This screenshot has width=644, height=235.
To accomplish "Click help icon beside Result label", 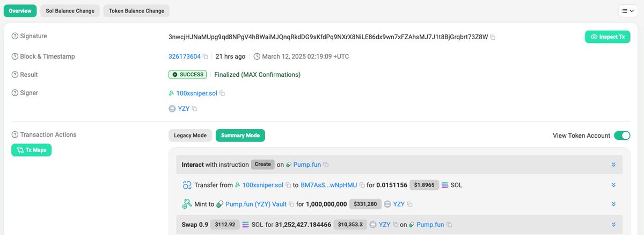I will click(15, 75).
